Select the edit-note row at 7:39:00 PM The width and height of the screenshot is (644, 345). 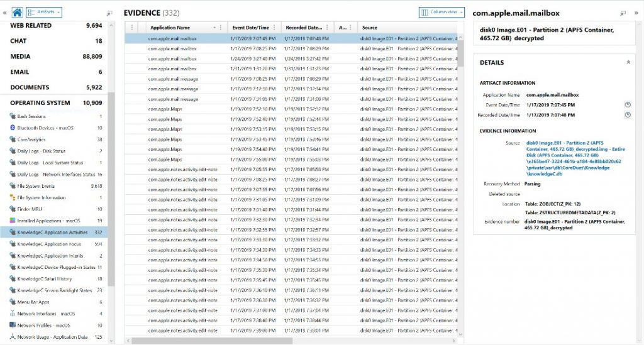[291, 330]
